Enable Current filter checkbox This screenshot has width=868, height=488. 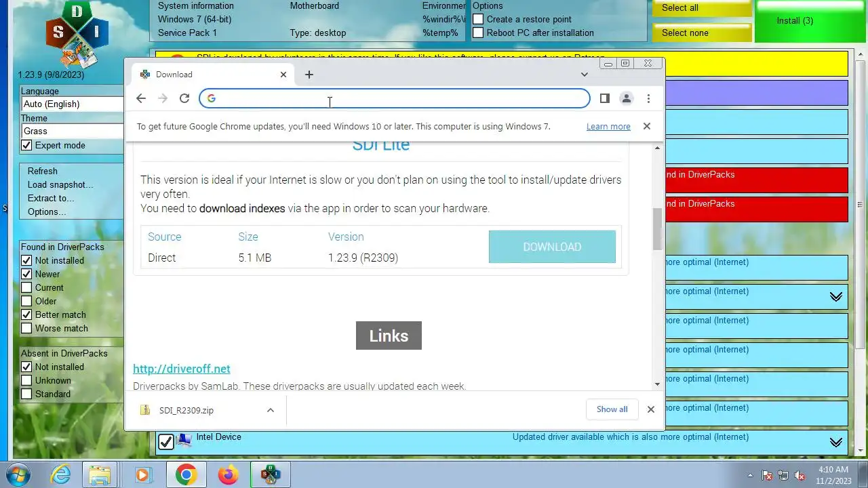26,287
